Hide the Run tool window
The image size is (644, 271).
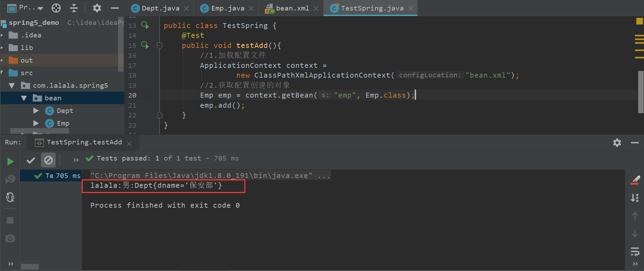click(635, 143)
